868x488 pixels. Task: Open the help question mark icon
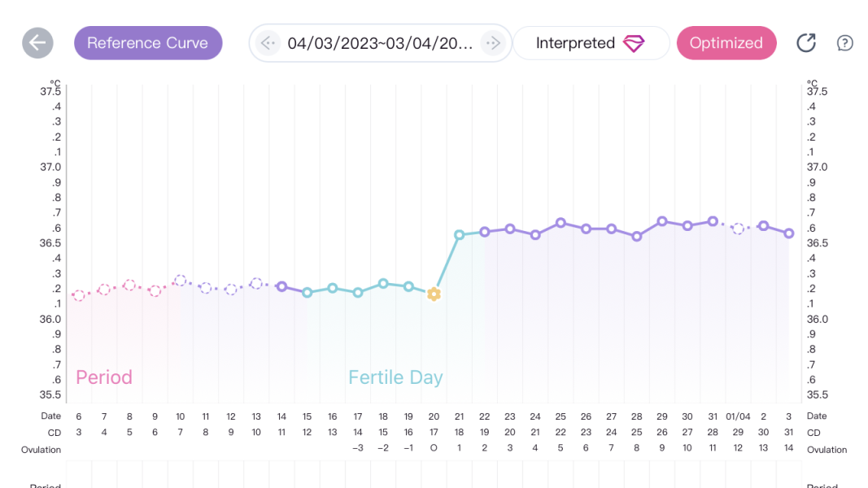tap(845, 43)
